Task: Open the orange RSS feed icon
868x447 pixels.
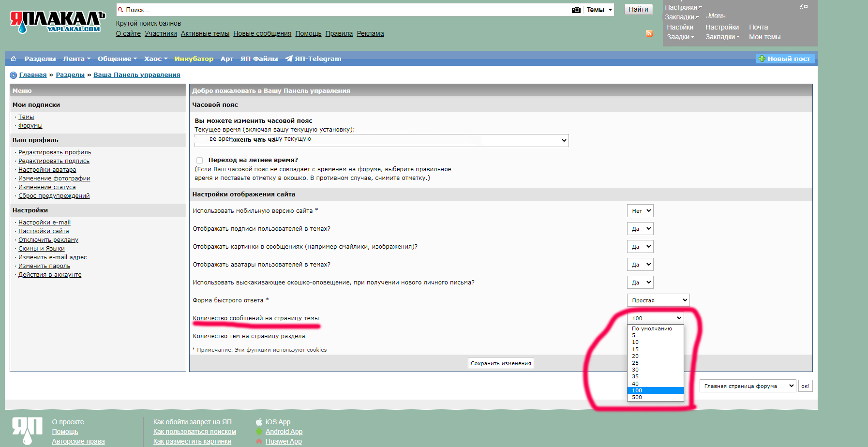Action: point(649,33)
